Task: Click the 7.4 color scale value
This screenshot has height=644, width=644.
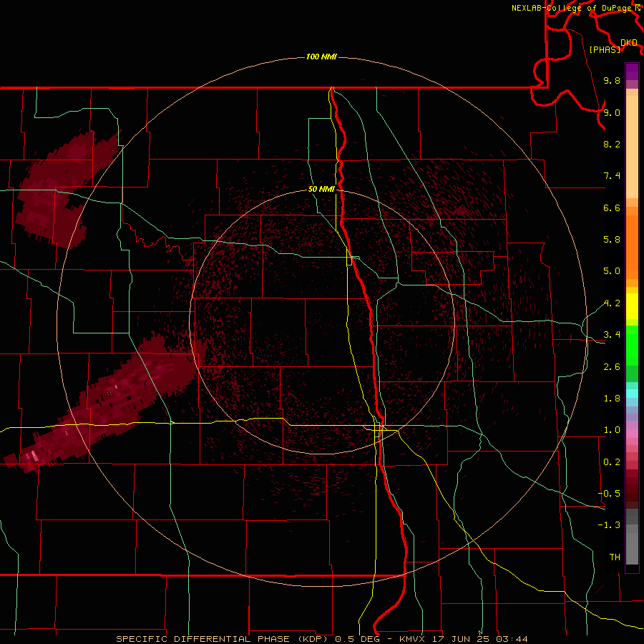Action: point(612,176)
